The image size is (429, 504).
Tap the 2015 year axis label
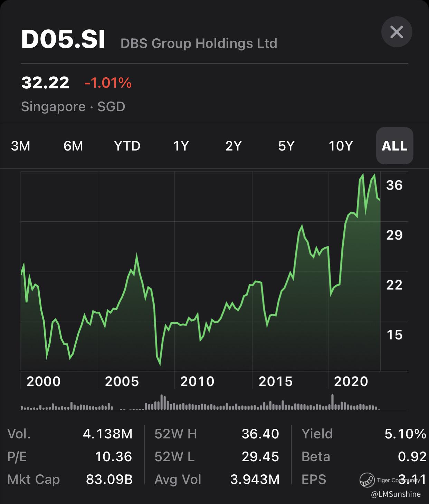(275, 381)
